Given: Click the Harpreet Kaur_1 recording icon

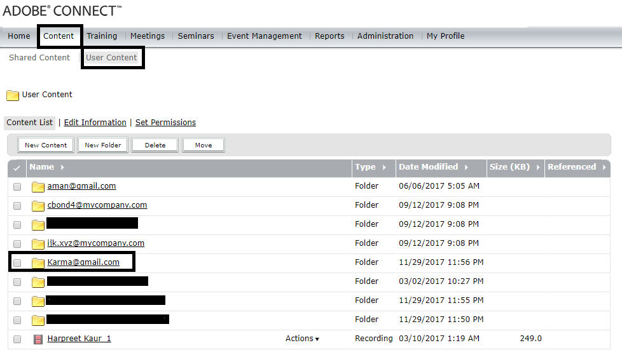Looking at the screenshot, I should point(38,339).
